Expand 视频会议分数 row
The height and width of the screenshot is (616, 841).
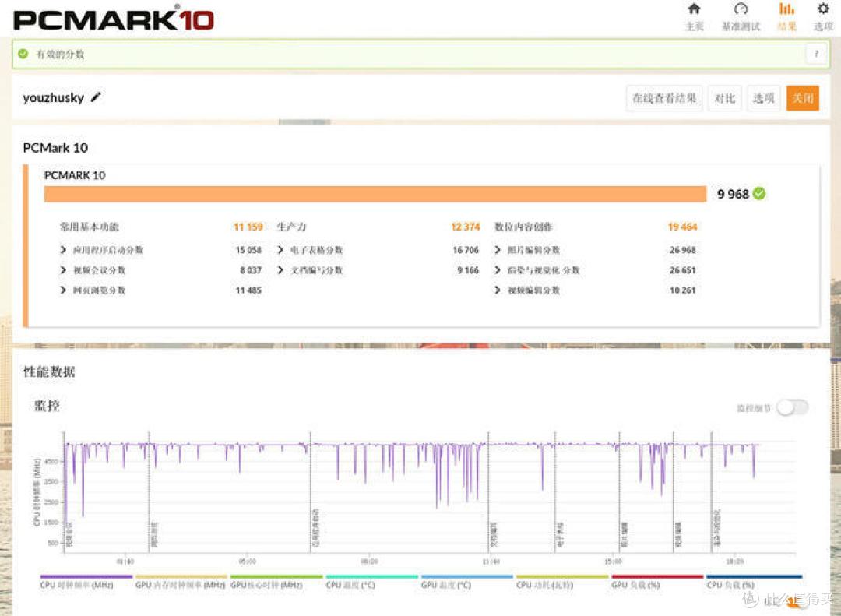click(93, 270)
